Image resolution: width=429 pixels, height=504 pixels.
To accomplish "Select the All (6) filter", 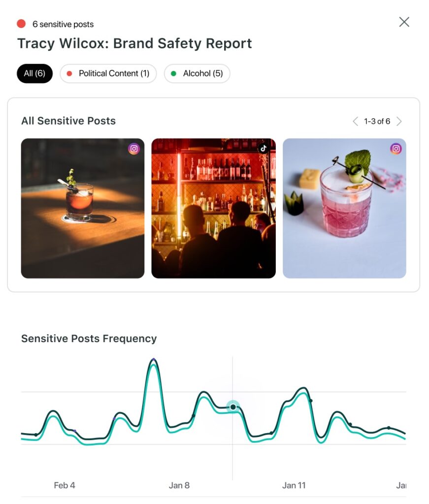I will pos(35,74).
